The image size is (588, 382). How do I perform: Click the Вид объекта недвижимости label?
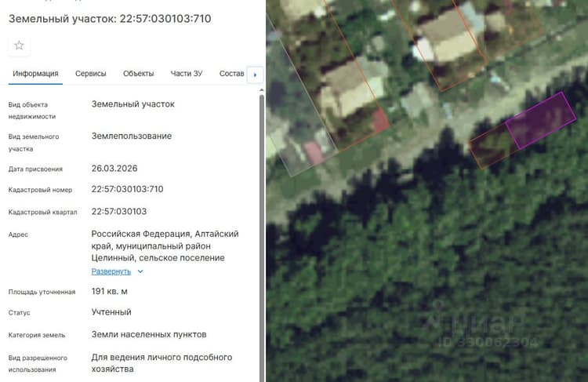click(x=32, y=111)
